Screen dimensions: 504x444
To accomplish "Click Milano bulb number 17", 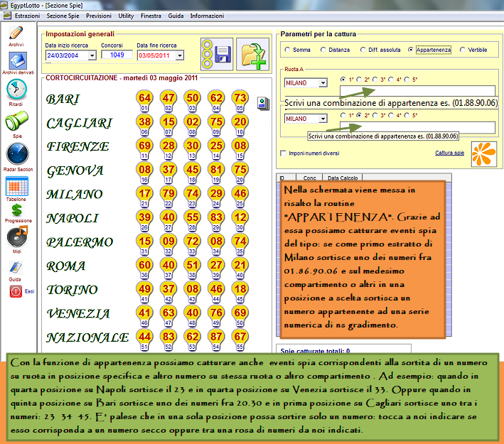I will click(144, 193).
